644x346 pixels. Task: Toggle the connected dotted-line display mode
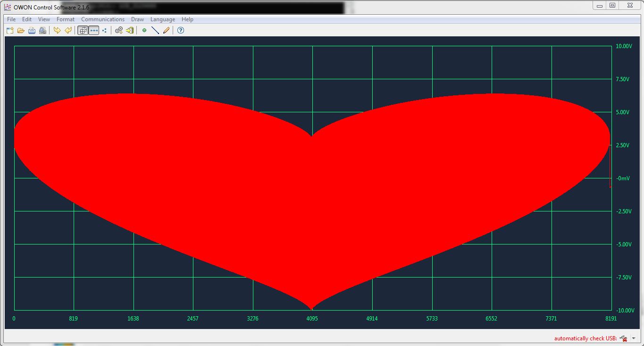94,30
